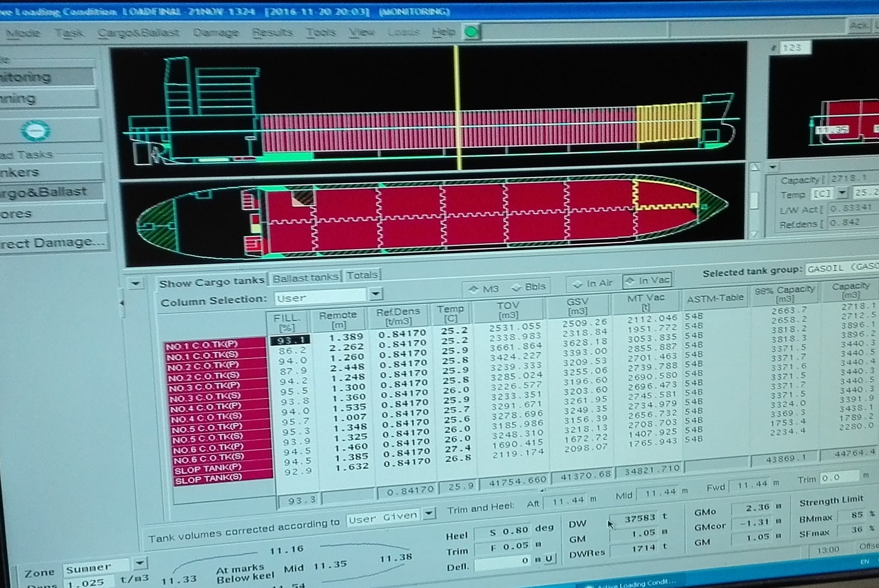Click the Direct Damage button in sidebar
This screenshot has height=588, width=879.
53,243
